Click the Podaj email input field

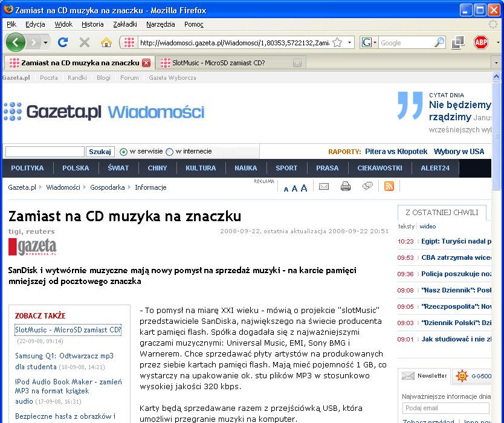(446, 408)
